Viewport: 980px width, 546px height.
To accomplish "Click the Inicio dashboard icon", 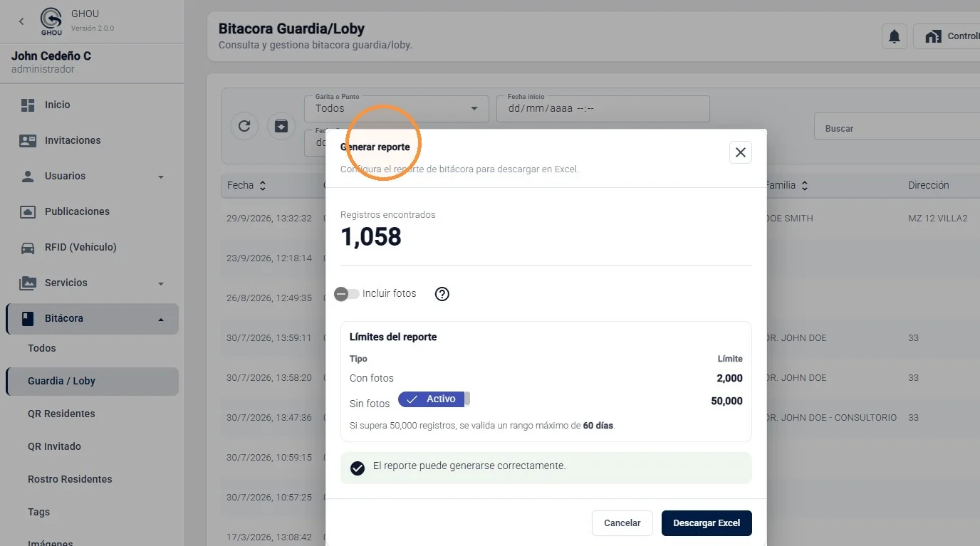I will 28,105.
